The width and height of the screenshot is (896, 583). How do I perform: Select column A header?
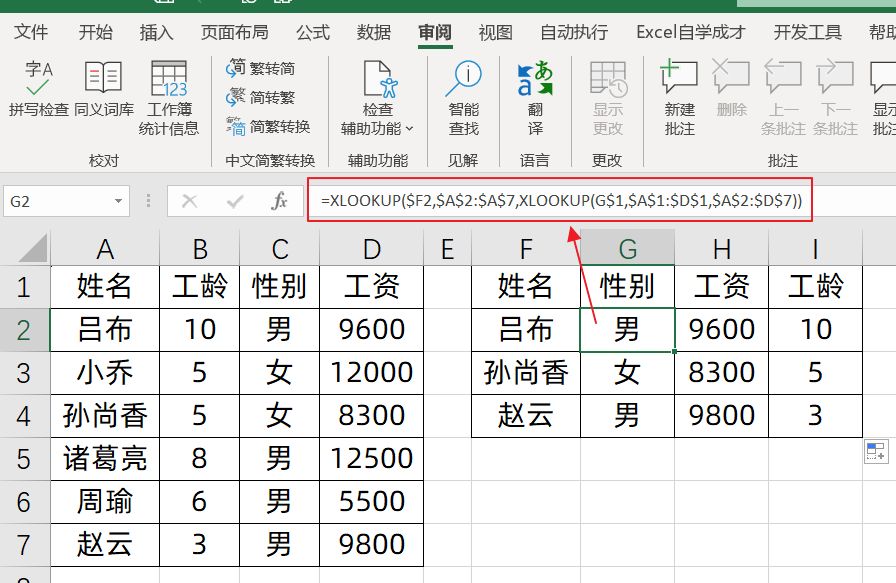pos(105,249)
